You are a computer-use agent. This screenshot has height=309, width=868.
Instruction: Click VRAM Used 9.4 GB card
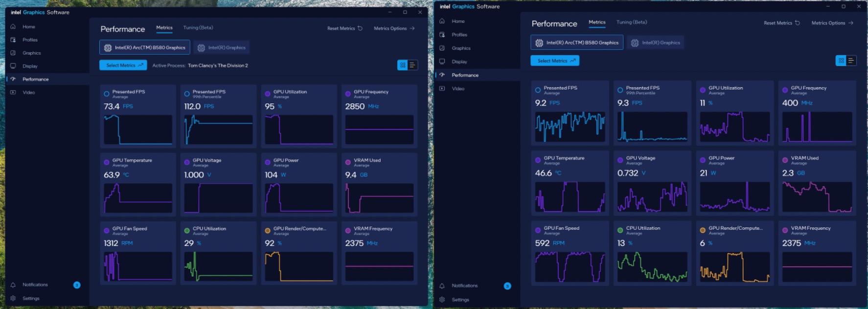379,185
